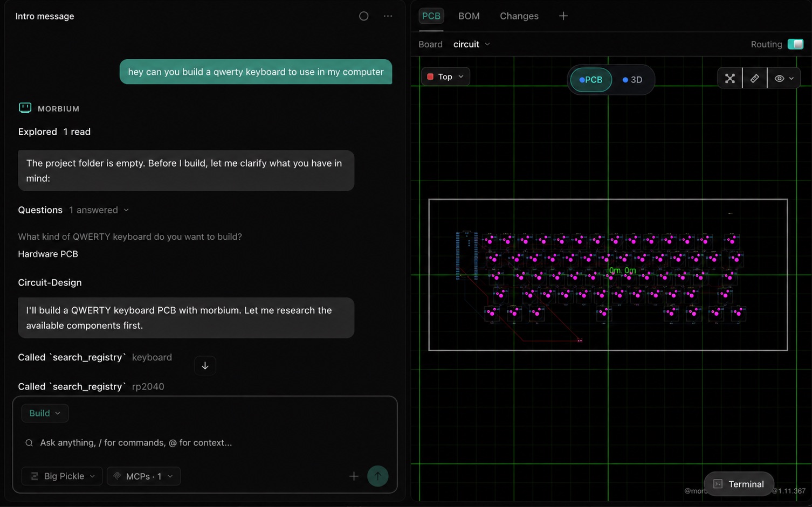Switch to 3D view mode
The width and height of the screenshot is (812, 507).
tap(632, 80)
